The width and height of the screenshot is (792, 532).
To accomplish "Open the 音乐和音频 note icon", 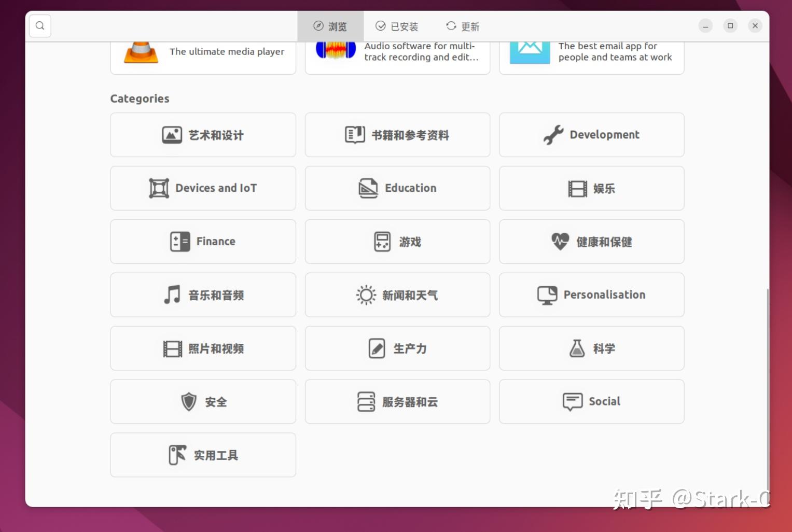I will point(172,295).
